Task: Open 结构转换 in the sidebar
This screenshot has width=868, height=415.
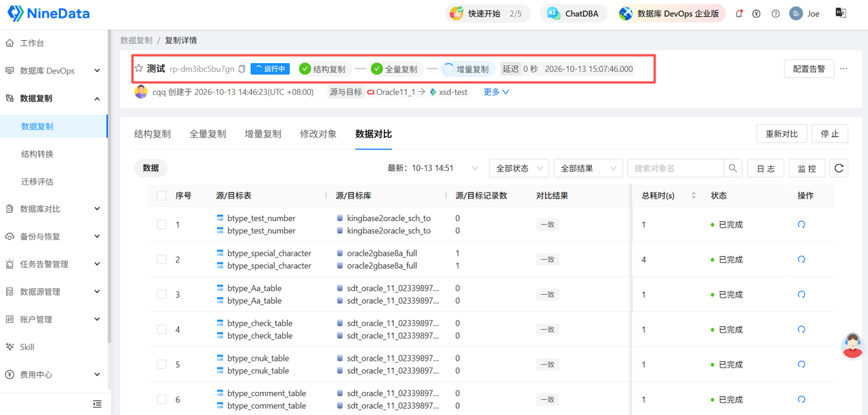Action: click(54, 154)
